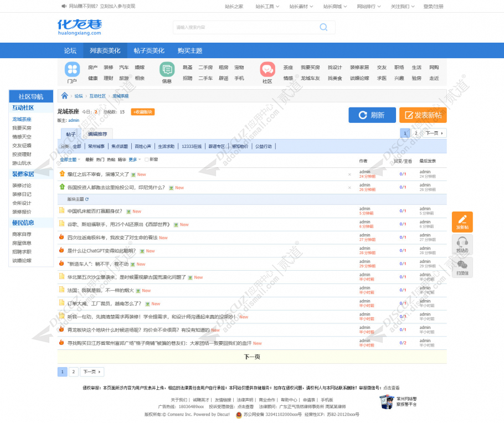This screenshot has width=504, height=423.
Task: Click the folder icon of 订单大减 thread
Action: pos(61,303)
